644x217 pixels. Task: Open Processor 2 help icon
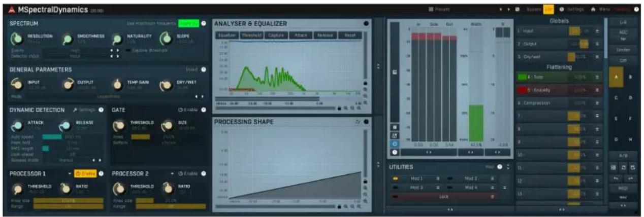203,173
